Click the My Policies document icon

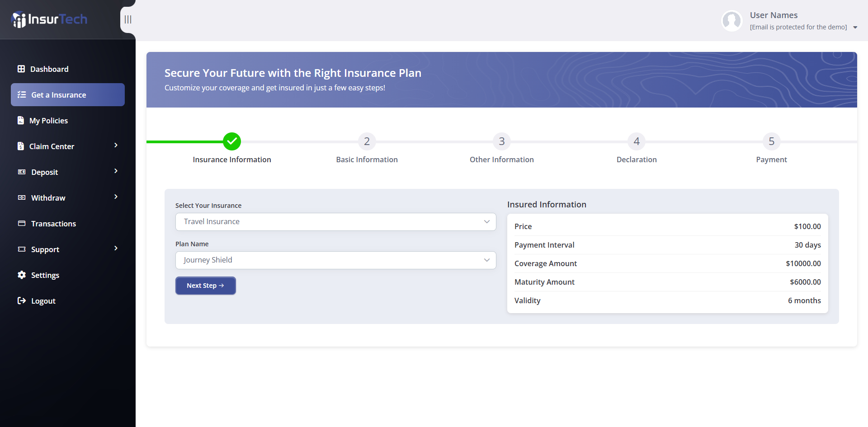pos(21,121)
